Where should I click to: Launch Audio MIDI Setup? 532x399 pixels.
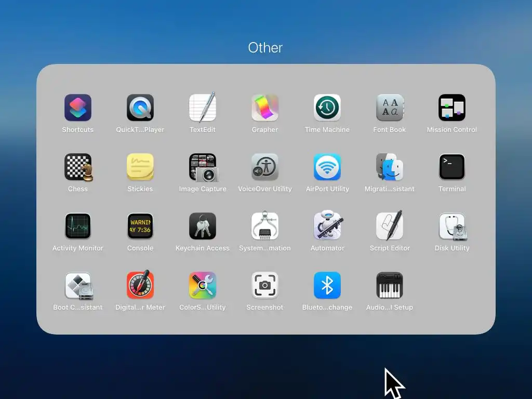pyautogui.click(x=390, y=285)
